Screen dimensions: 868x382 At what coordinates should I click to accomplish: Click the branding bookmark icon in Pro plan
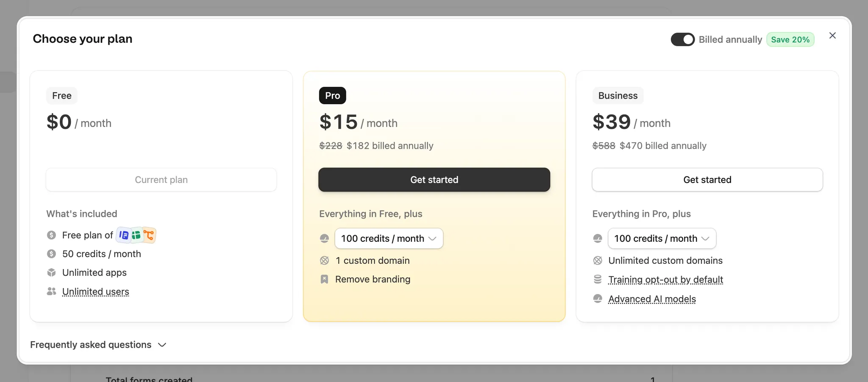click(x=325, y=279)
